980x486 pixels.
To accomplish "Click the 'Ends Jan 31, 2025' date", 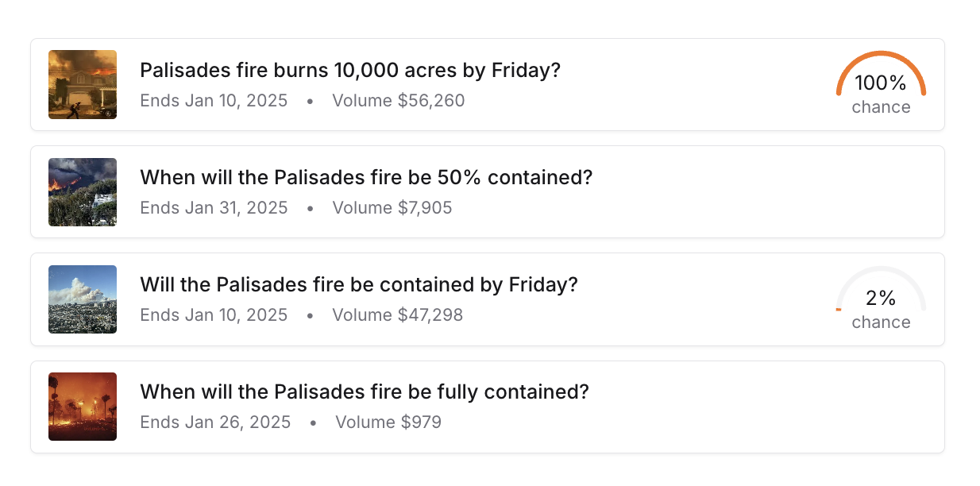I will [x=214, y=208].
